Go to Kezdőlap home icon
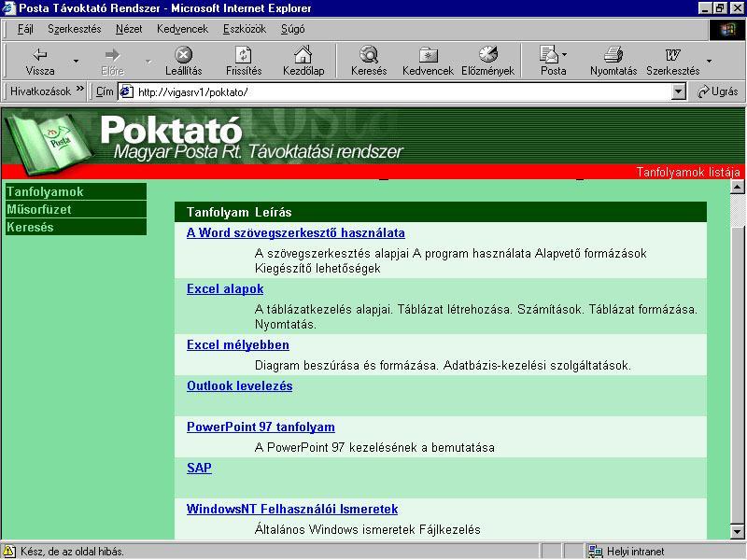Viewport: 747px width, 560px height. click(x=303, y=61)
